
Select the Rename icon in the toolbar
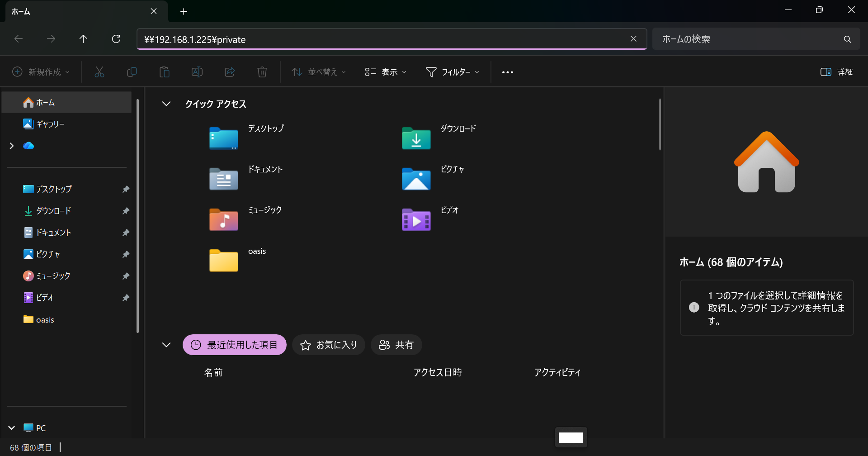[197, 72]
